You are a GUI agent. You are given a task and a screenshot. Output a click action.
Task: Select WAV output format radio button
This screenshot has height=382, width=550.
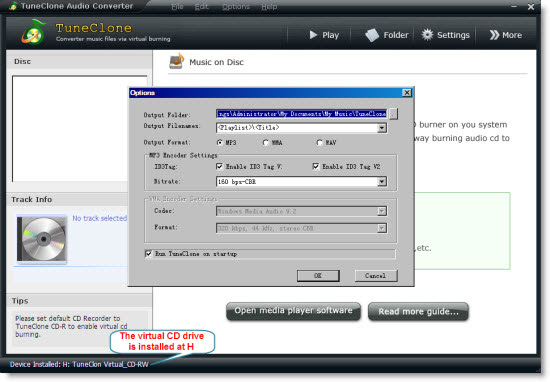pyautogui.click(x=319, y=142)
